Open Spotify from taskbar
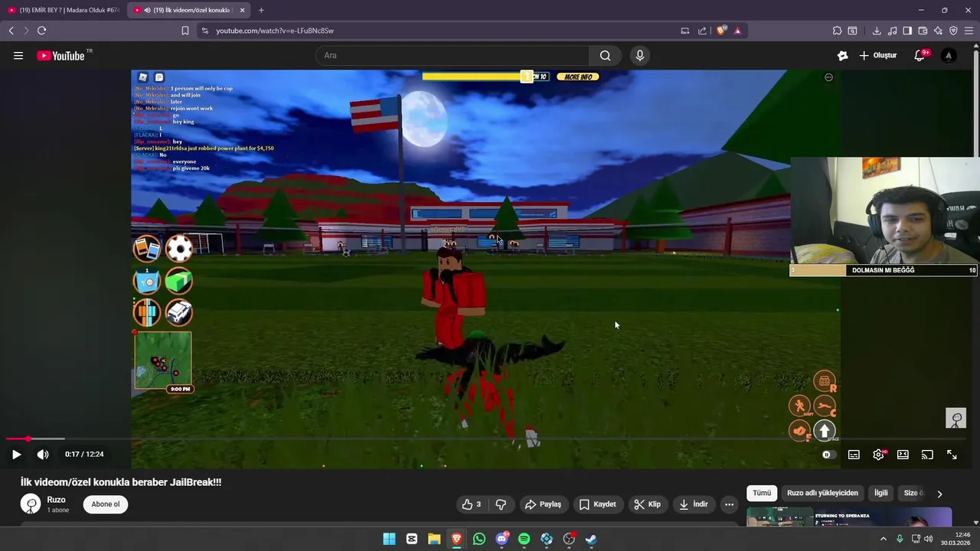Screen dimensions: 980x551 coord(524,539)
